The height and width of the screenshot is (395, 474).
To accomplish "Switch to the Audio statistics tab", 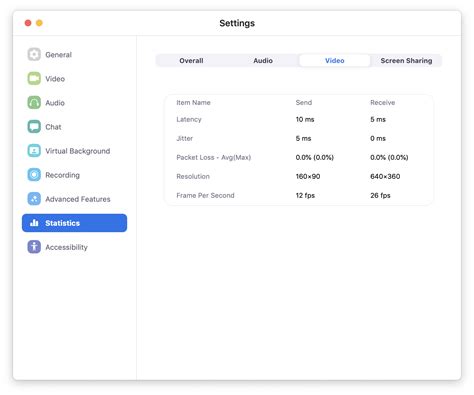I will click(263, 61).
